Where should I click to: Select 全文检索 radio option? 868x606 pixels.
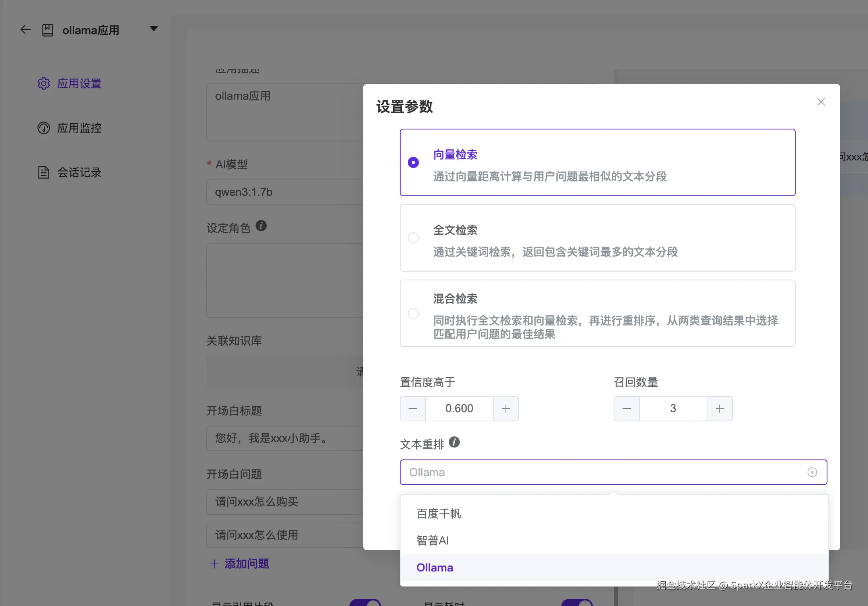[x=413, y=238]
